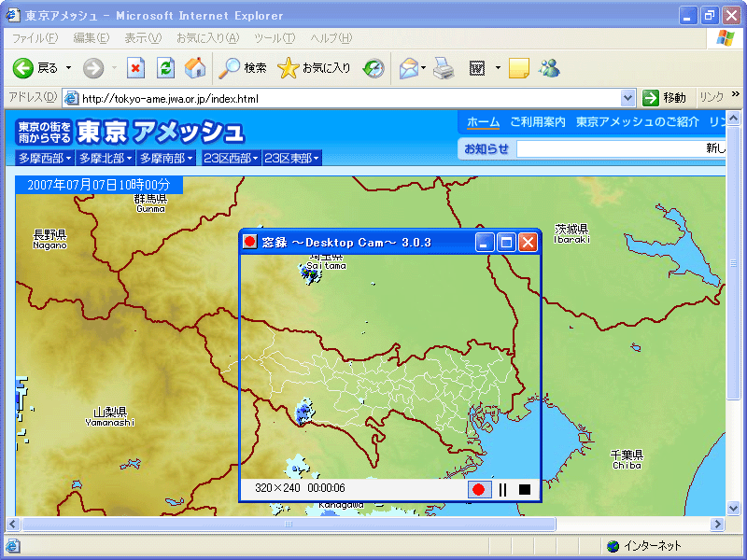Screen dimensions: 747x560
Task: Go back with the green 戻る arrow
Action: 35,68
